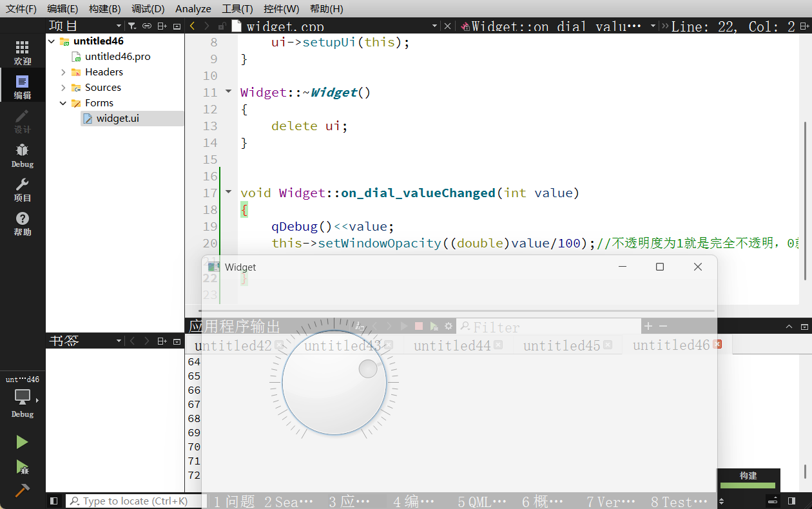Switch to 编辑 (Edit) mode

click(23, 87)
